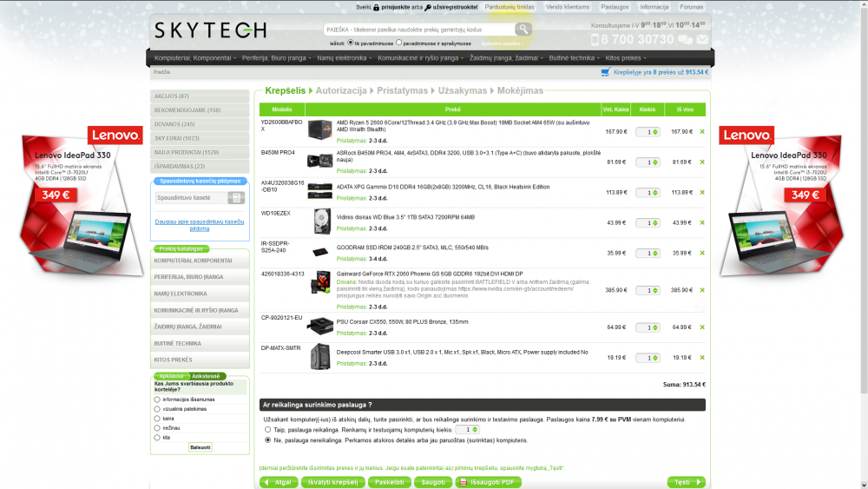The height and width of the screenshot is (489, 868).
Task: Open 'Paslaugos' top link
Action: point(615,7)
